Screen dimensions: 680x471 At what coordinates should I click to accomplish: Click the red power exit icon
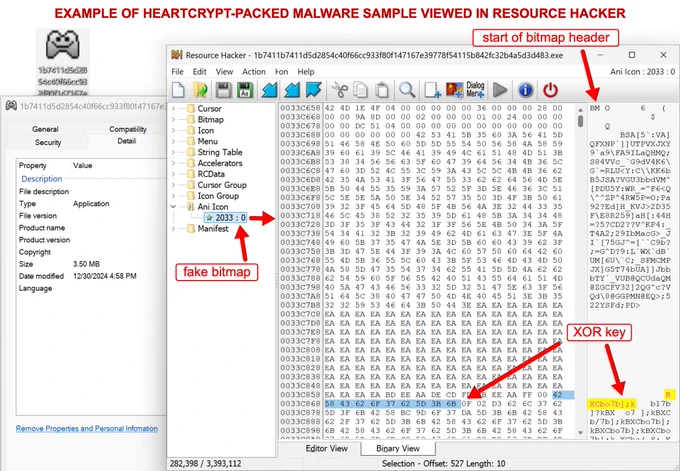(550, 90)
